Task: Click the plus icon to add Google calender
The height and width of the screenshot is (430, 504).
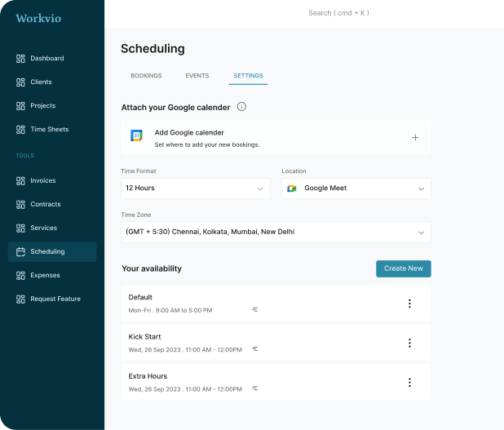Action: pyautogui.click(x=415, y=138)
